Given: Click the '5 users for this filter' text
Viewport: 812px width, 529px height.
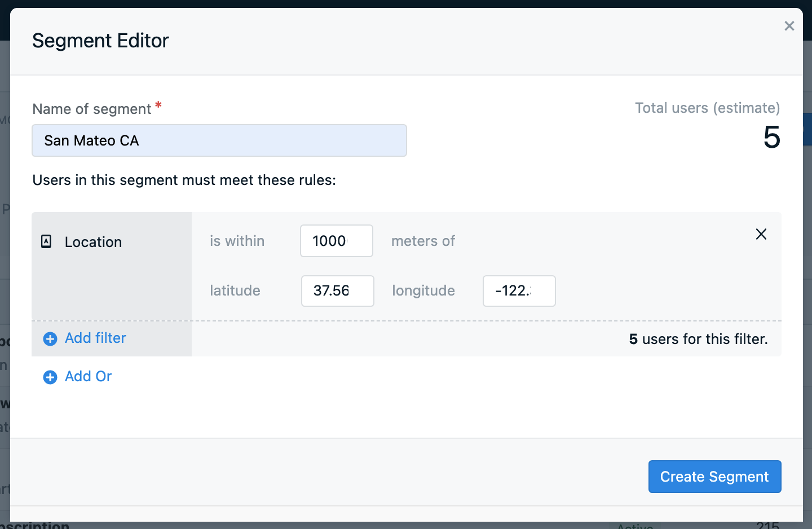Looking at the screenshot, I should 699,339.
